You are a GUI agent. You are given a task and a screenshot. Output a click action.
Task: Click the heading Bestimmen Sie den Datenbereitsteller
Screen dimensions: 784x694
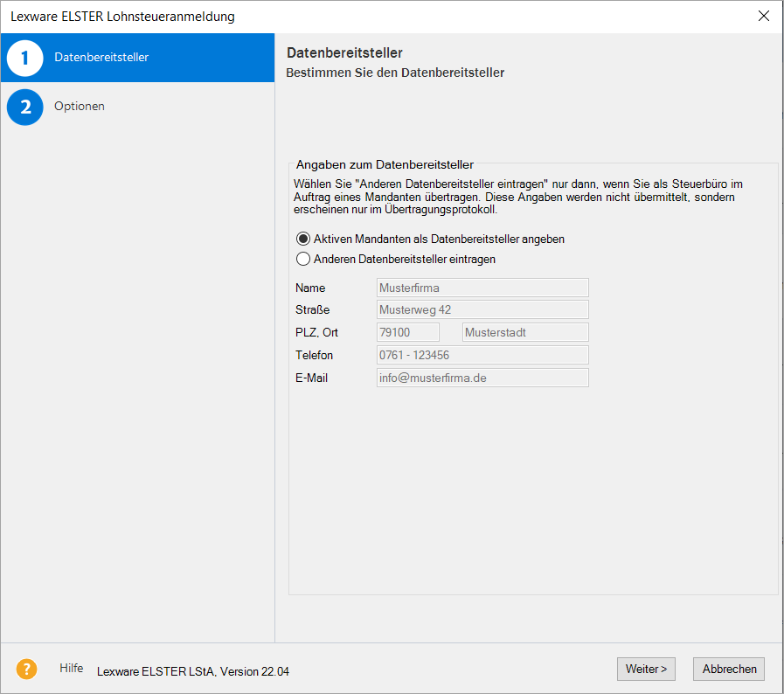point(395,73)
